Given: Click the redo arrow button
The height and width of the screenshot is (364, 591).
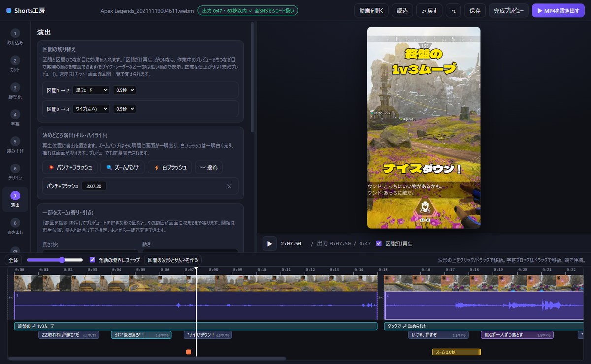Looking at the screenshot, I should pos(453,10).
